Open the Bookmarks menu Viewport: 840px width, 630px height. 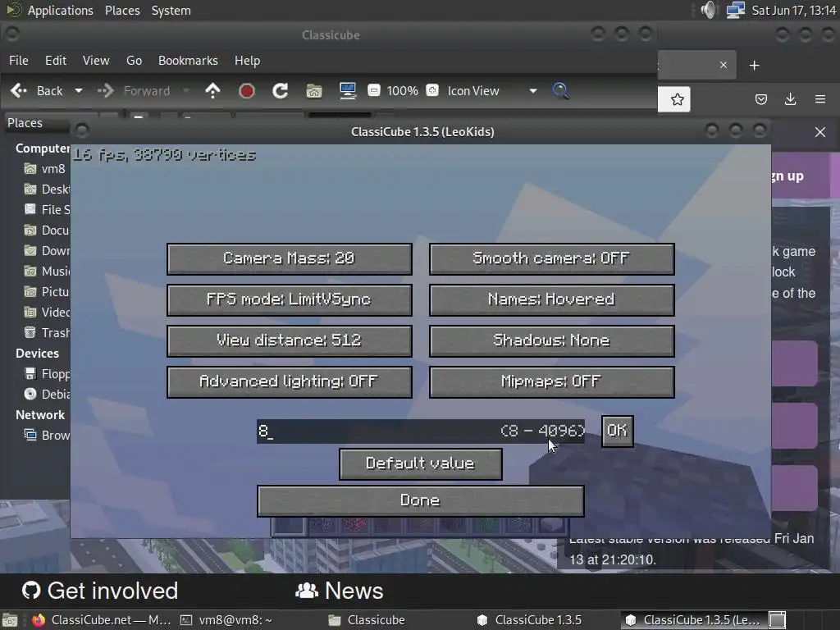tap(188, 61)
